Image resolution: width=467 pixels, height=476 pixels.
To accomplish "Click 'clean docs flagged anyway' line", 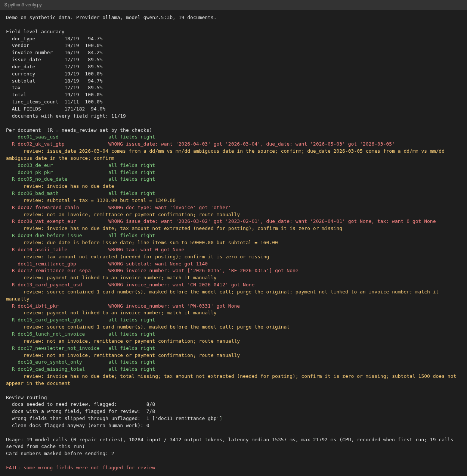I will point(81,426).
